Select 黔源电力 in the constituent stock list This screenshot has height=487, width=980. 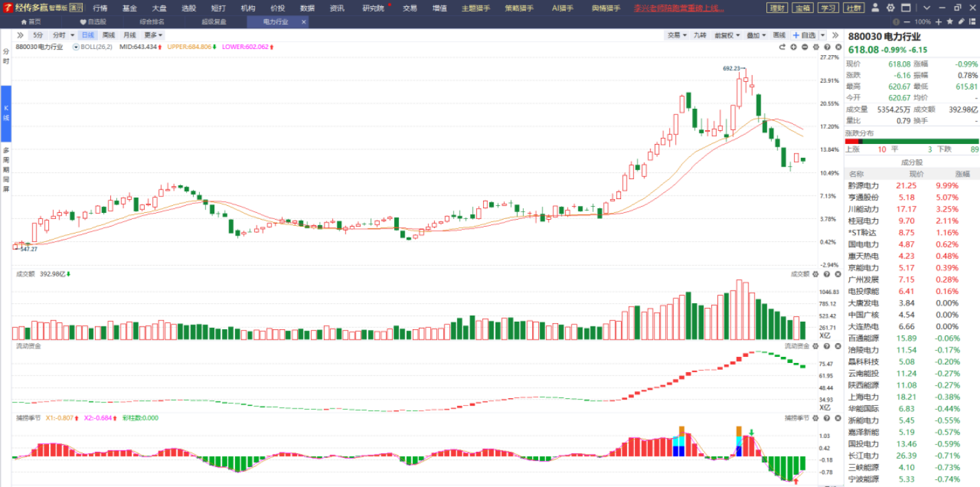864,186
